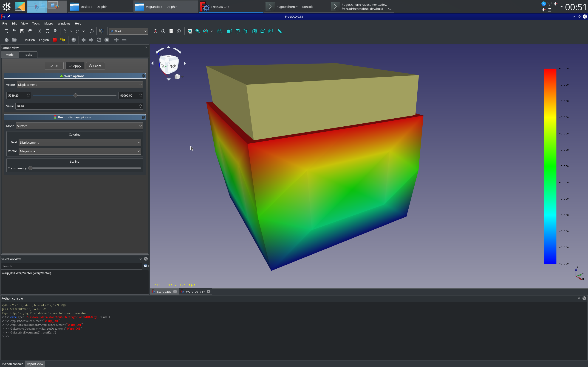Click the fit all view icon

pos(190,31)
